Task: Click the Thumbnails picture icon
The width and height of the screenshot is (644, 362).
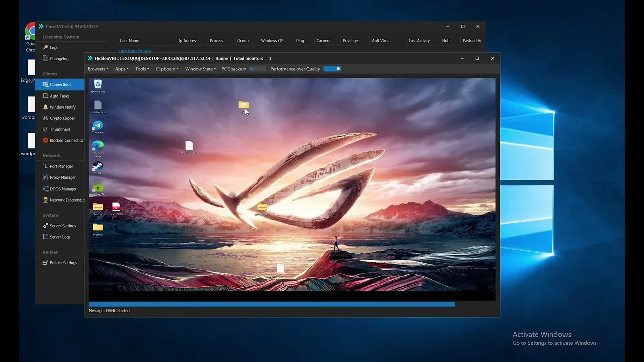Action: [x=45, y=129]
